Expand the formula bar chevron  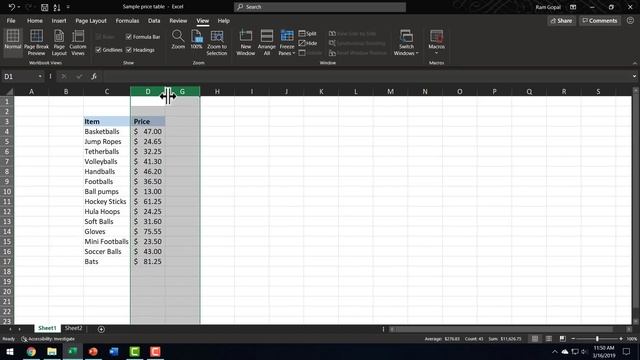634,76
